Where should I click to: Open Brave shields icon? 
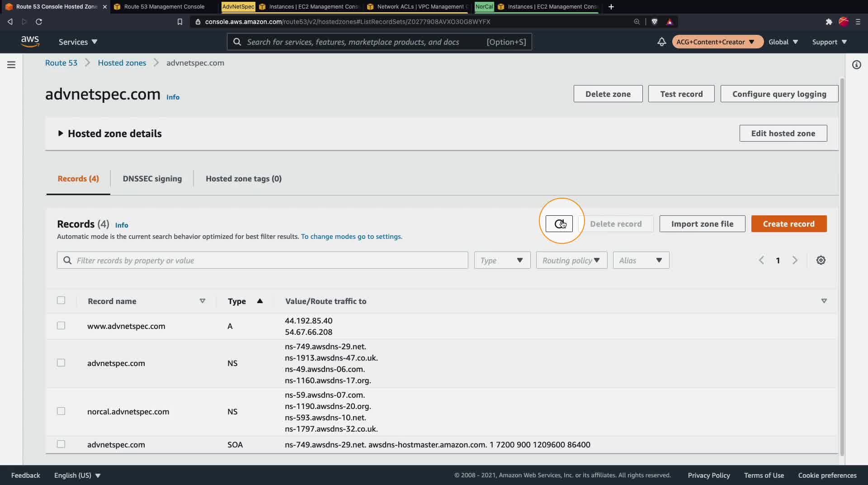point(654,22)
